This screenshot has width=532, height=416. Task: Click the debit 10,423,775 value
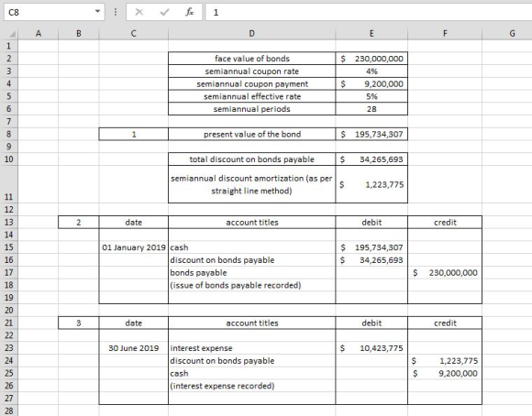click(x=371, y=348)
